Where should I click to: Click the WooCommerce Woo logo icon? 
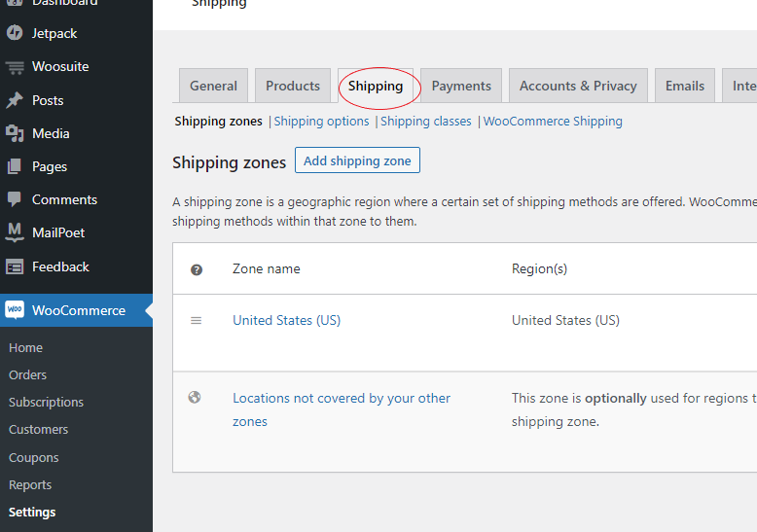click(15, 310)
